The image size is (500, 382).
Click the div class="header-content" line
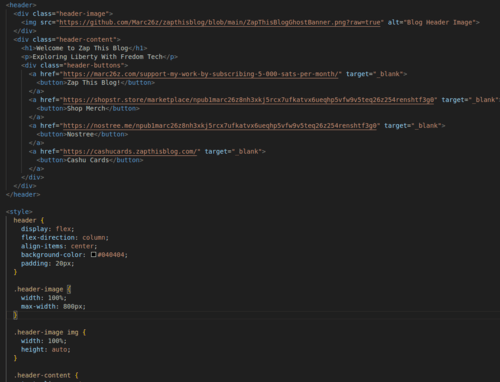click(x=67, y=40)
